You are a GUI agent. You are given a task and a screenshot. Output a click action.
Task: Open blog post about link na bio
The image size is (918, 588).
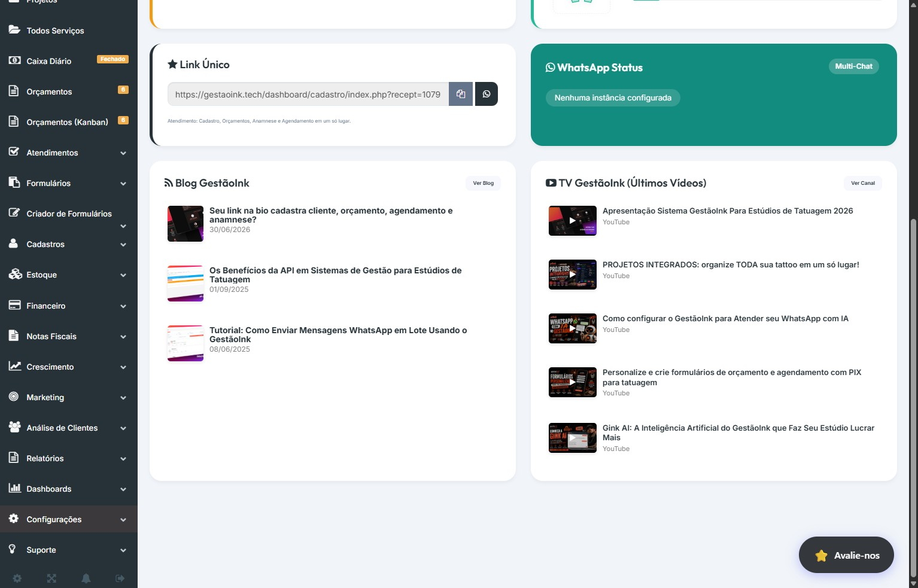[x=331, y=215]
